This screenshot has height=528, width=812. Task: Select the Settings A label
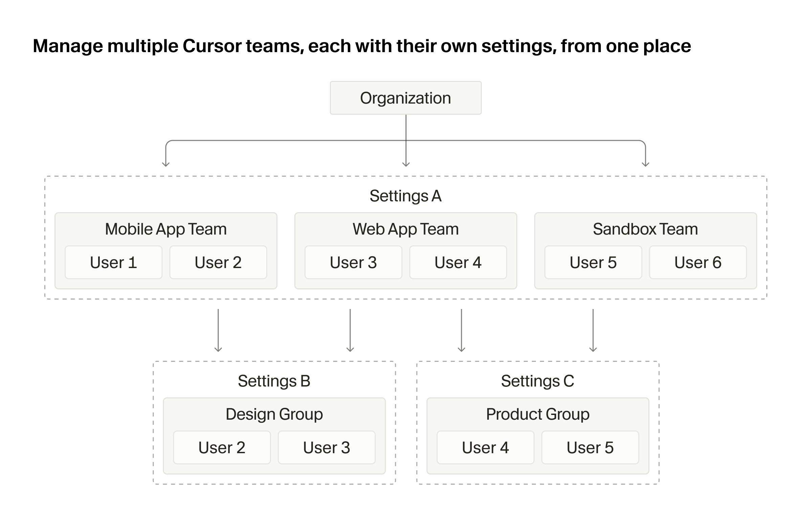coord(406,196)
